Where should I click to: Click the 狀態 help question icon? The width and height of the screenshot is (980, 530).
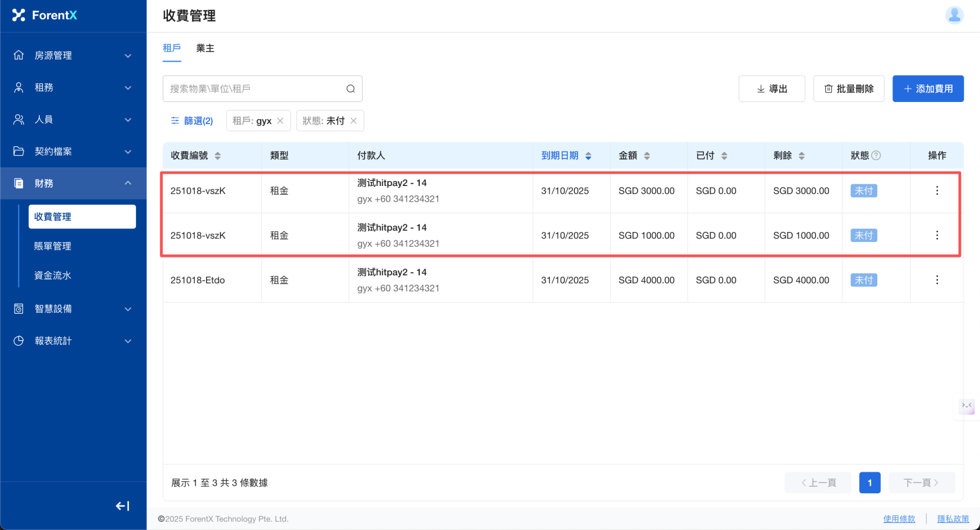(x=876, y=156)
